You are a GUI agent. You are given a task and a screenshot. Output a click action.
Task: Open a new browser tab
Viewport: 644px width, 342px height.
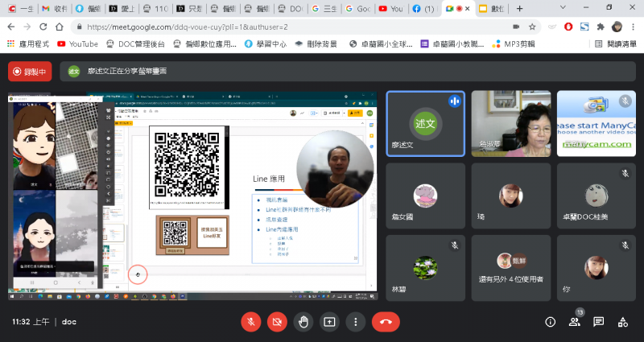click(x=519, y=8)
